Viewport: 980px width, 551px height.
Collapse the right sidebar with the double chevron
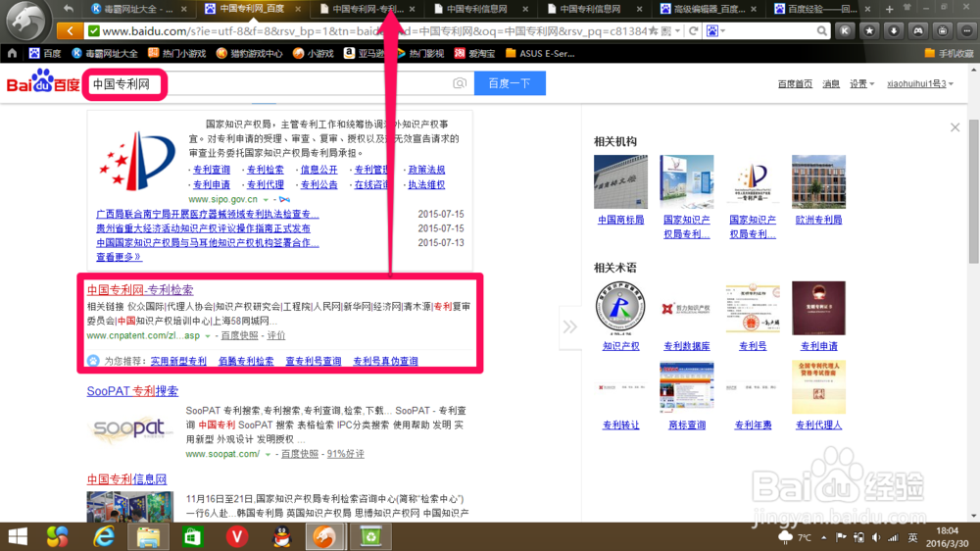[569, 326]
